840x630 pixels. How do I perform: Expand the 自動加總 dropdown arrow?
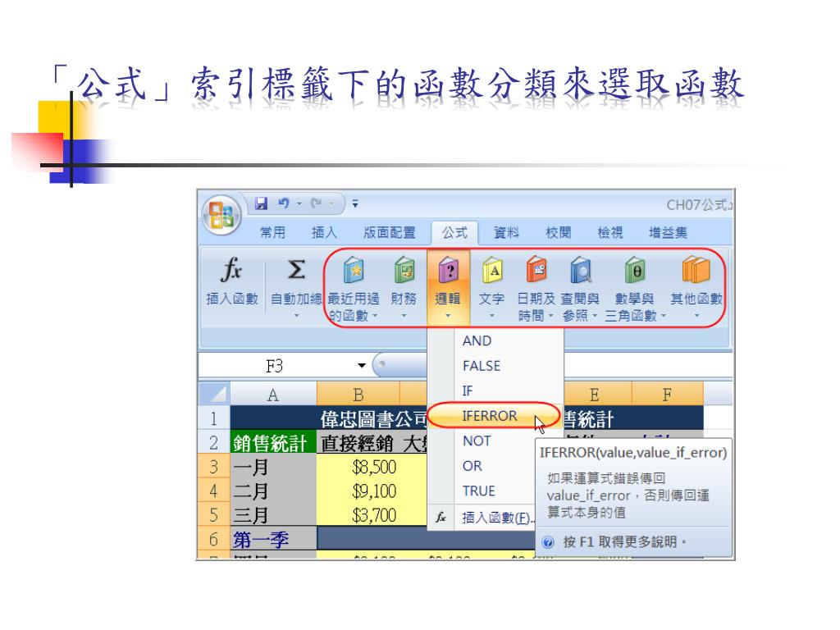point(296,316)
